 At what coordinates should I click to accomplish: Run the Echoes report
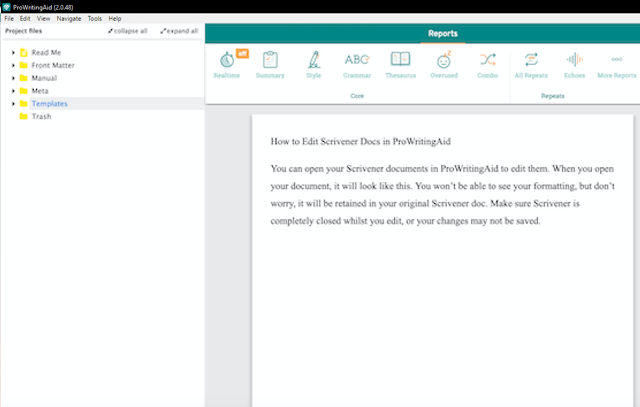[575, 62]
